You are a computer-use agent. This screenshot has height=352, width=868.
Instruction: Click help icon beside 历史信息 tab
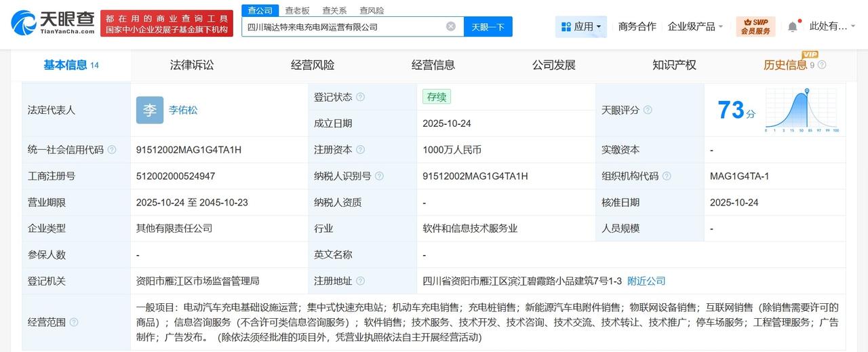822,65
